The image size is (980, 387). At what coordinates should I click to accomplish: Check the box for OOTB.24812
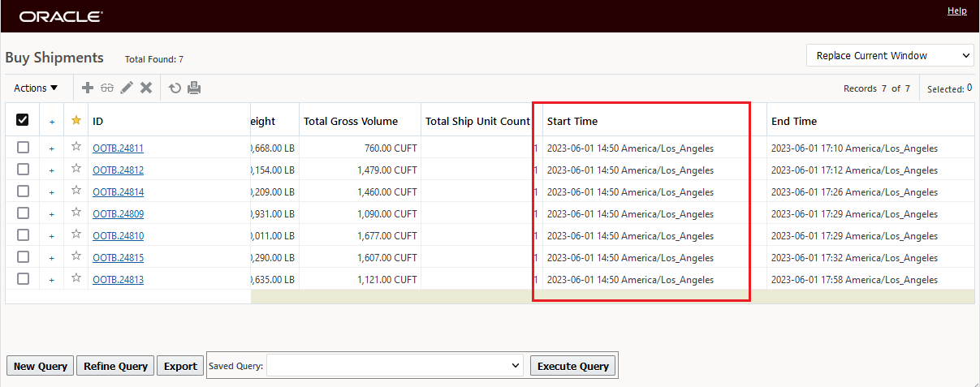[23, 169]
